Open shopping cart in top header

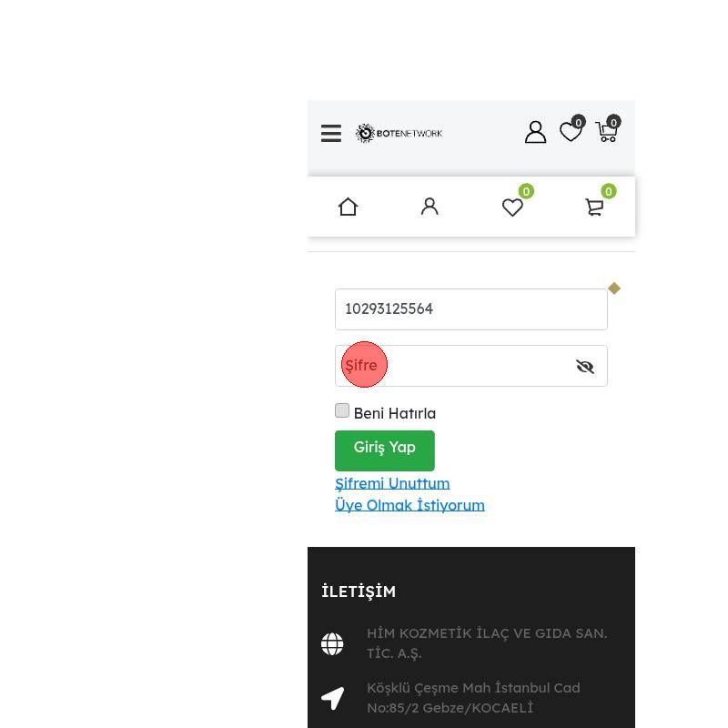pyautogui.click(x=608, y=128)
